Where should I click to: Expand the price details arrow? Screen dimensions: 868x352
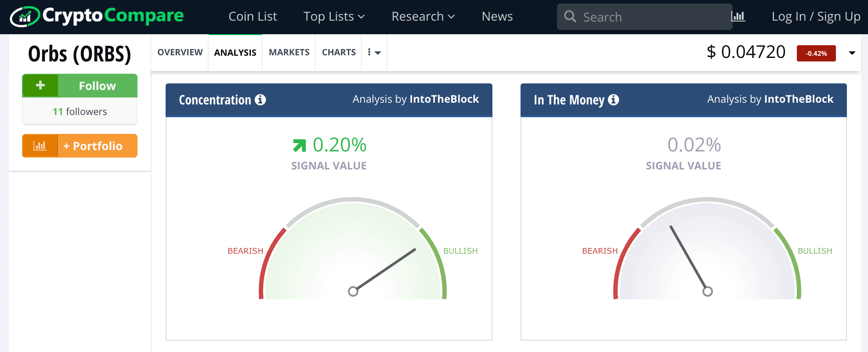click(x=852, y=53)
